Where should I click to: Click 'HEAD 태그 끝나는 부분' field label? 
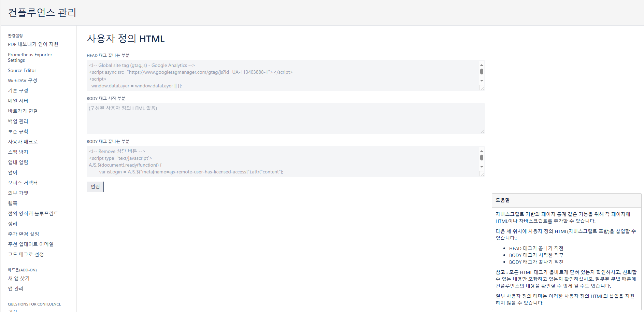(108, 55)
